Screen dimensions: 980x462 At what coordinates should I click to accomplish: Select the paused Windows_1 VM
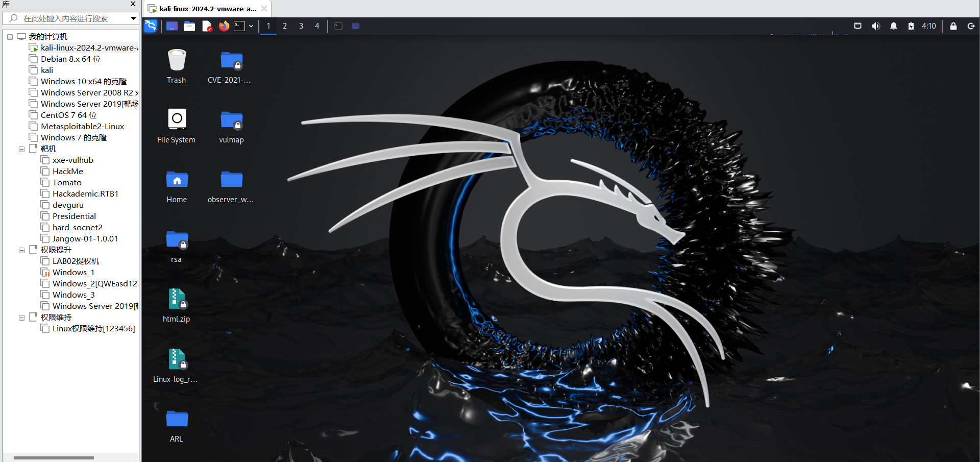pos(73,272)
